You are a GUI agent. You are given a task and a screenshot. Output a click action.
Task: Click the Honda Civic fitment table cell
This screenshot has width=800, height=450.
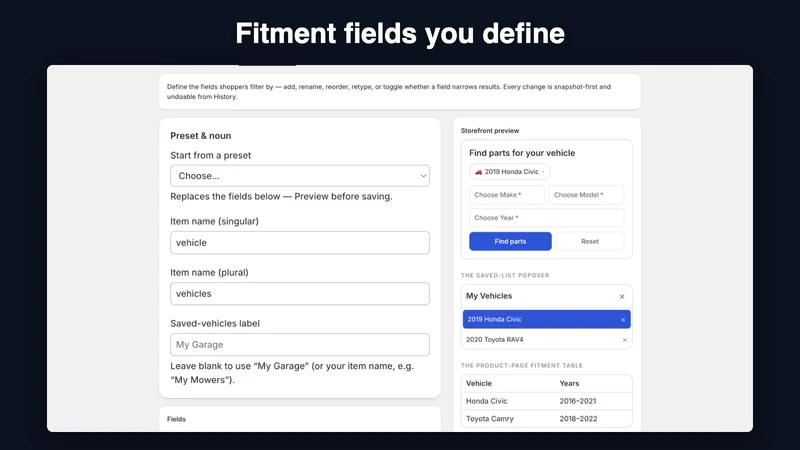487,401
